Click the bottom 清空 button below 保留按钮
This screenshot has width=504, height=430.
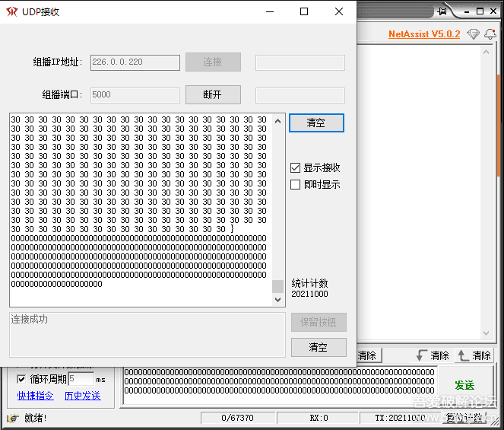(319, 347)
